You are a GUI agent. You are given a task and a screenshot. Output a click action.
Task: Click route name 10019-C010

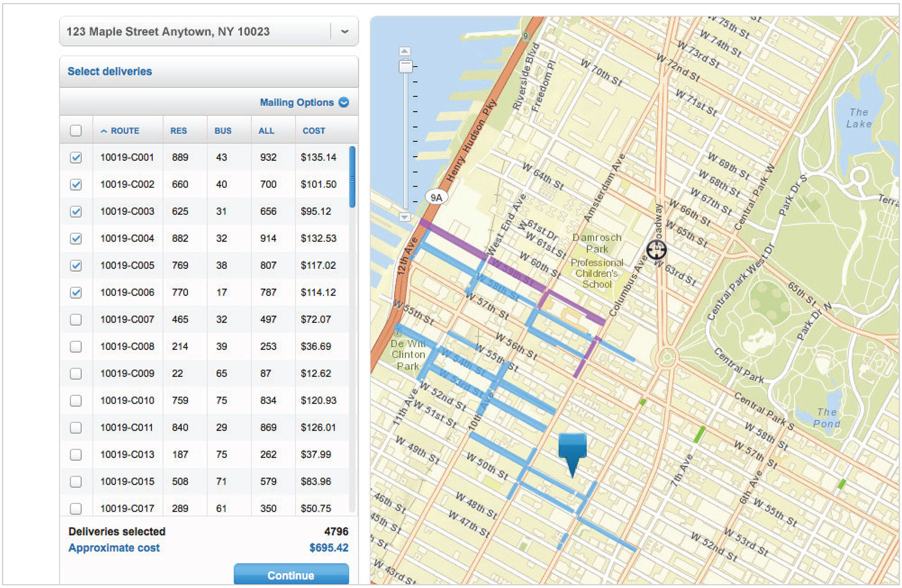(x=127, y=400)
